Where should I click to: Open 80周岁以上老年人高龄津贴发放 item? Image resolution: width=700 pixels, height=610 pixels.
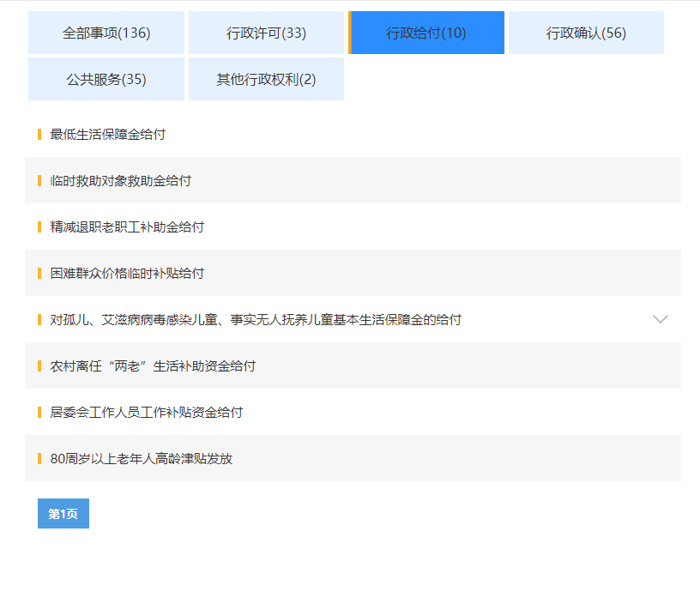coord(142,459)
